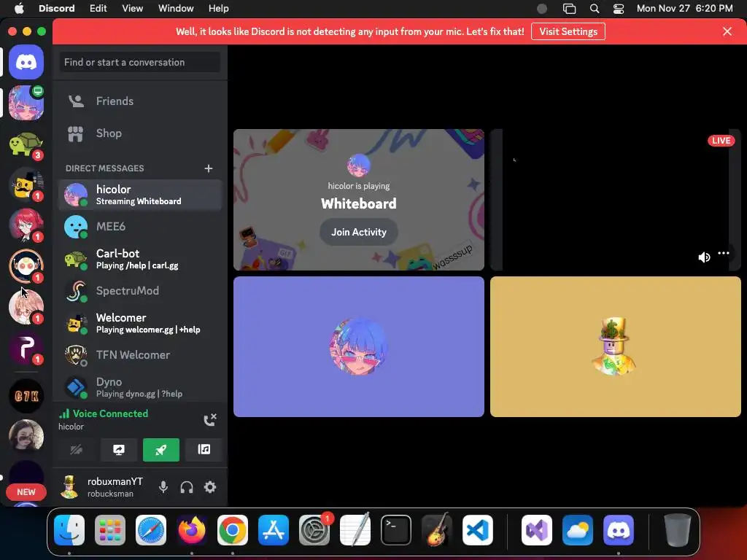
Task: Open the mustache hat avatar server
Action: (x=26, y=184)
